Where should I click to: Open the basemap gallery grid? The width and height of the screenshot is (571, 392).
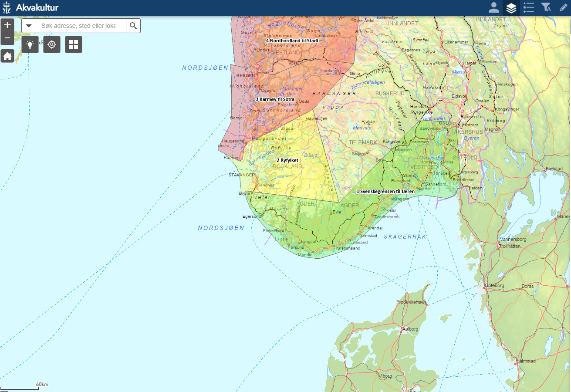[x=74, y=44]
